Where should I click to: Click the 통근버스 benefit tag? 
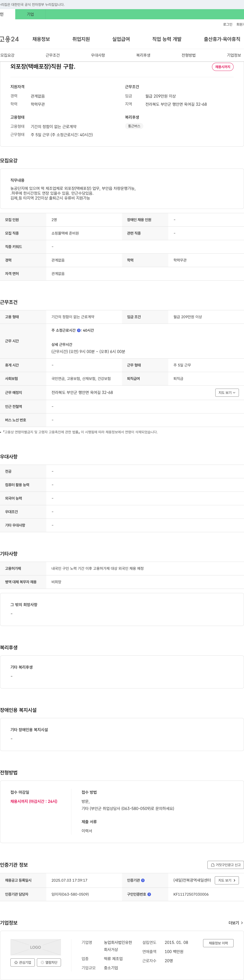click(134, 126)
